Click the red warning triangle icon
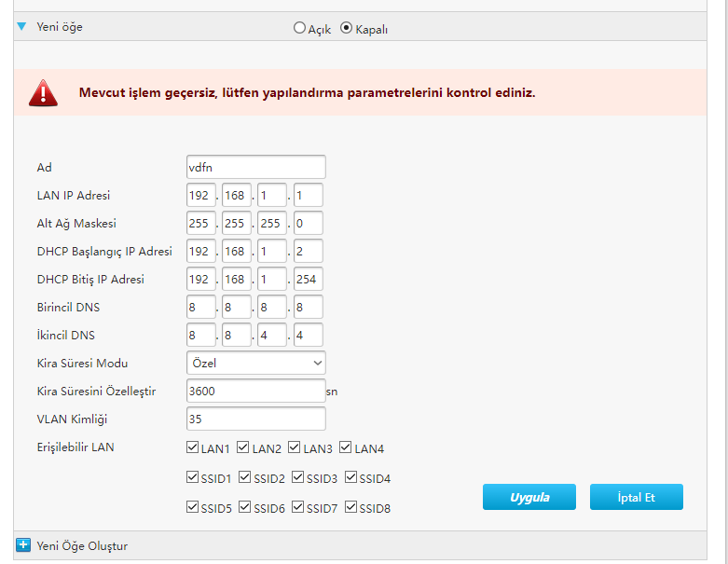This screenshot has width=728, height=564. 43,92
